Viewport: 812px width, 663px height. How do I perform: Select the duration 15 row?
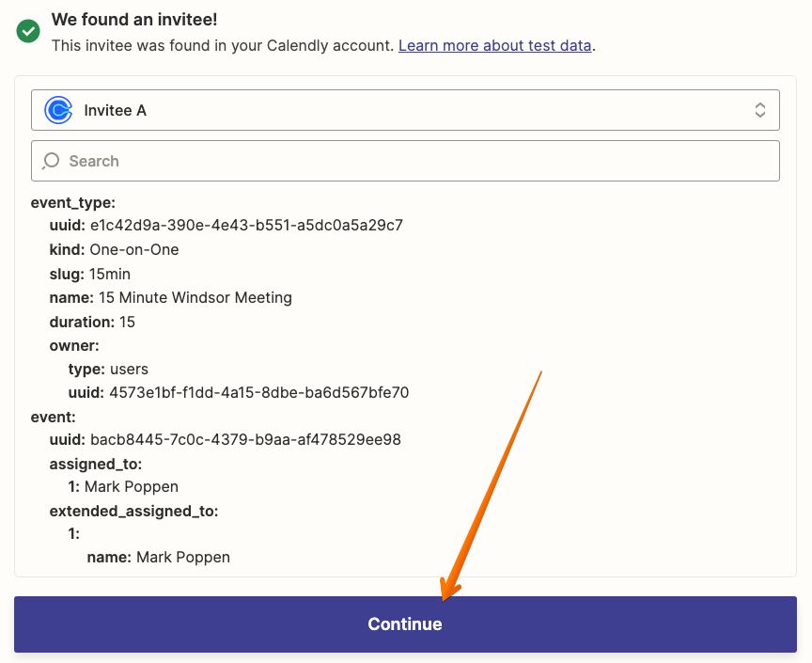point(92,322)
